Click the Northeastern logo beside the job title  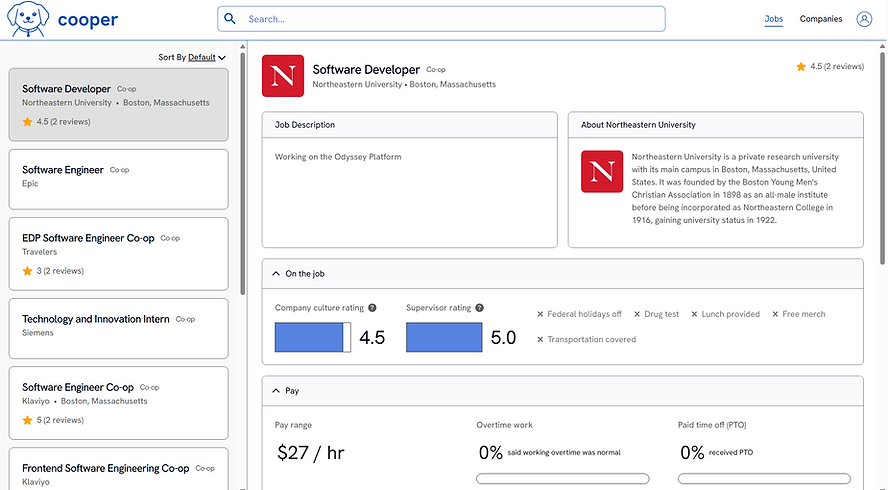pyautogui.click(x=282, y=76)
